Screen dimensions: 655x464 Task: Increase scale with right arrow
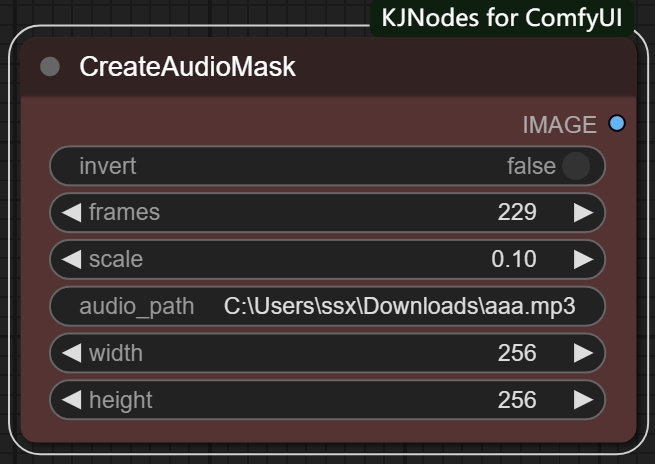click(583, 260)
